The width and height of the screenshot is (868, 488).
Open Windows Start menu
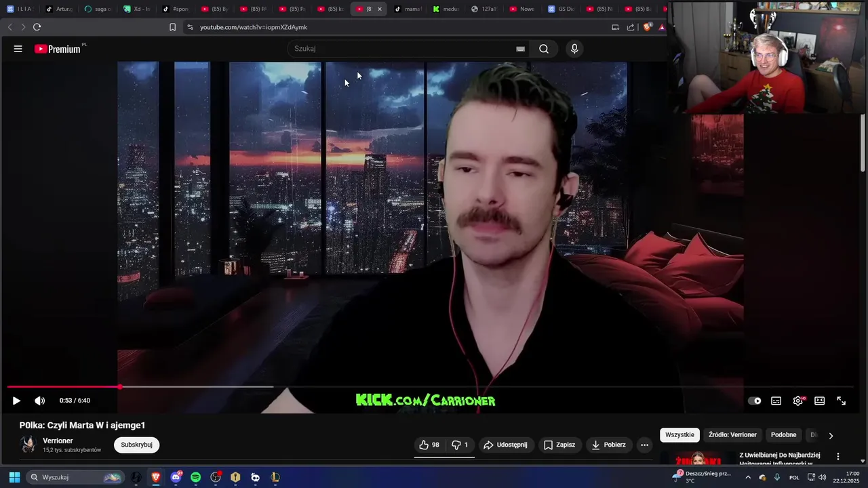pos(14,477)
